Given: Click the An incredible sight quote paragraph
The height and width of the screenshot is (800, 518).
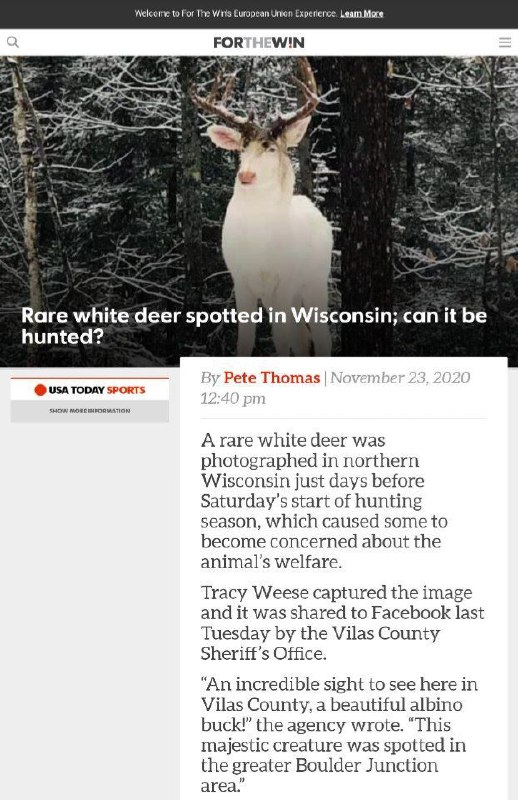Looking at the screenshot, I should [339, 735].
